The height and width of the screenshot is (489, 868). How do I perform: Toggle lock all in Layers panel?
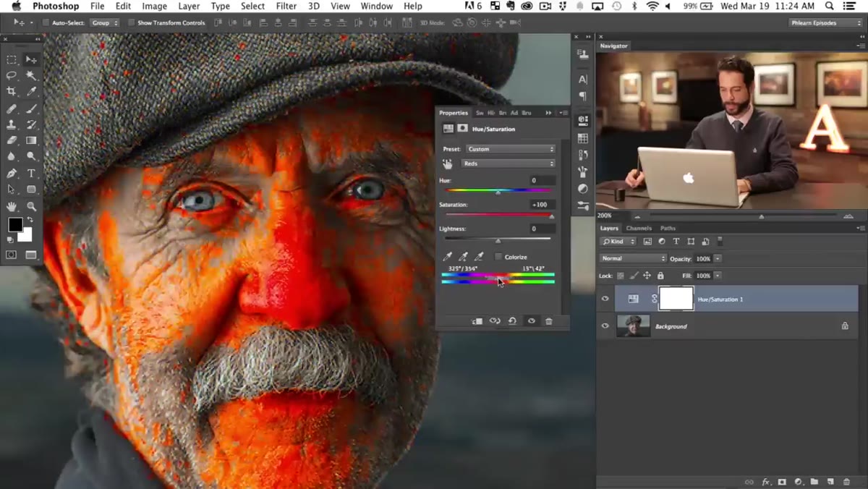point(660,276)
